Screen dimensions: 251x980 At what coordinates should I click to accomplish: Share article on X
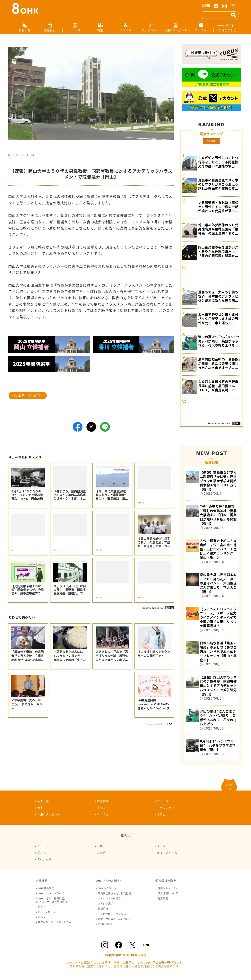(91, 427)
